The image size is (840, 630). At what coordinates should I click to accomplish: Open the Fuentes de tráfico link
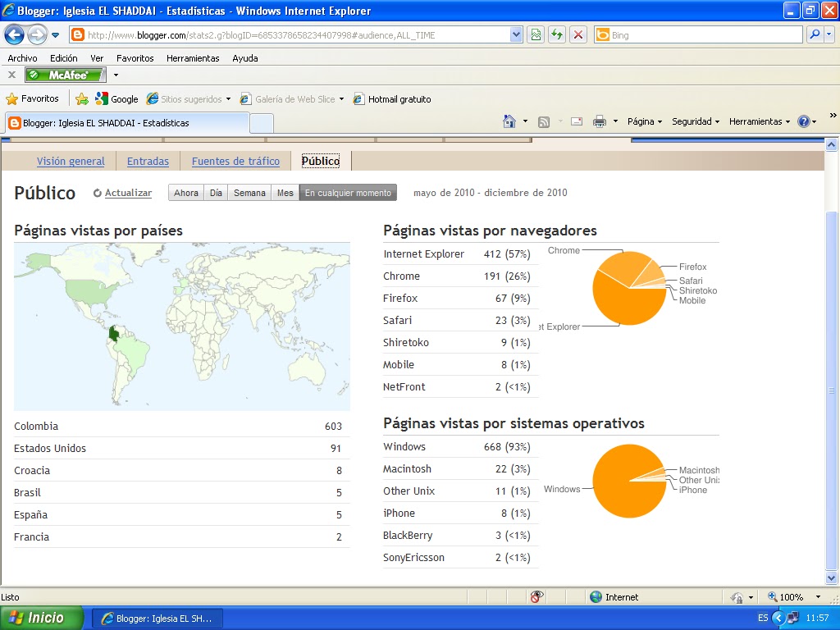click(x=235, y=162)
